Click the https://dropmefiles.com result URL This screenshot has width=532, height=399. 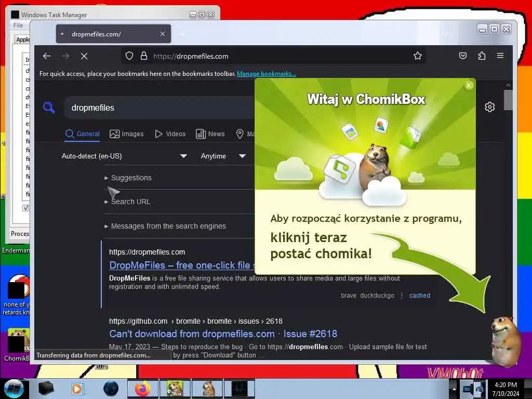point(147,252)
